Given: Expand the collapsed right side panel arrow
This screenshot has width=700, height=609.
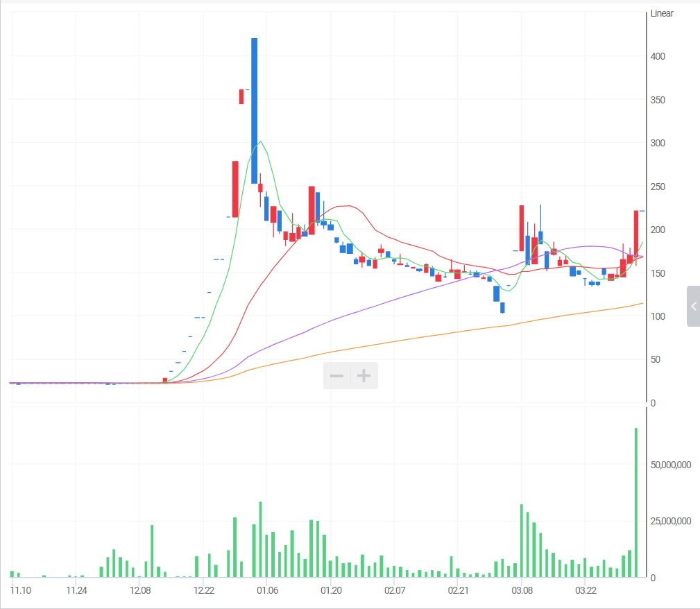Looking at the screenshot, I should point(693,307).
